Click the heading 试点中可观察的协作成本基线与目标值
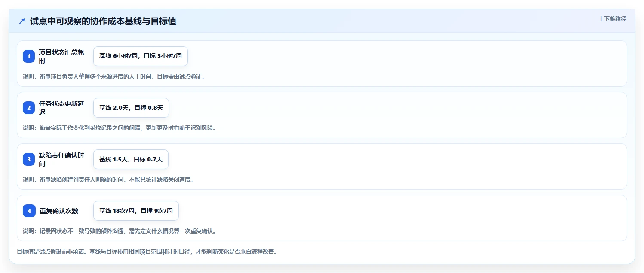The height and width of the screenshot is (273, 644). 103,21
